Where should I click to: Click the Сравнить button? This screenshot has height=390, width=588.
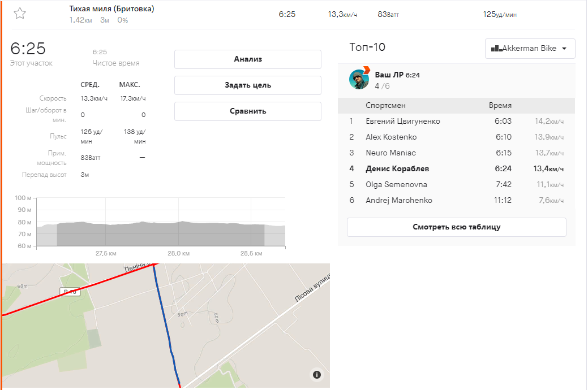[x=247, y=111]
